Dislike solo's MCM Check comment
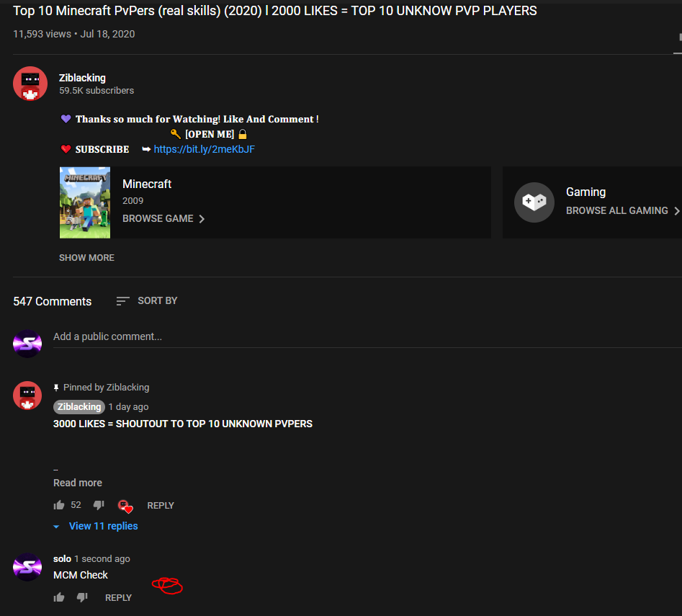This screenshot has height=616, width=682. tap(82, 597)
